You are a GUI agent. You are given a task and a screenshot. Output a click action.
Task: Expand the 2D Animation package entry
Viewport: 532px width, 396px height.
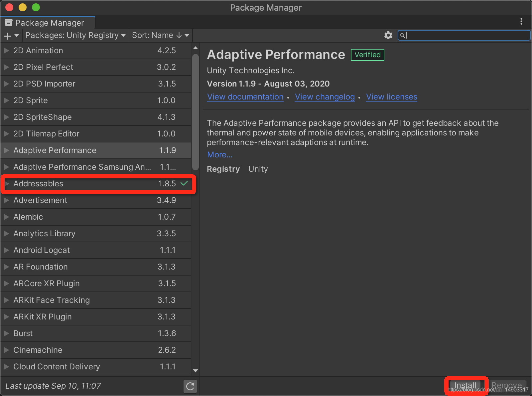point(6,50)
